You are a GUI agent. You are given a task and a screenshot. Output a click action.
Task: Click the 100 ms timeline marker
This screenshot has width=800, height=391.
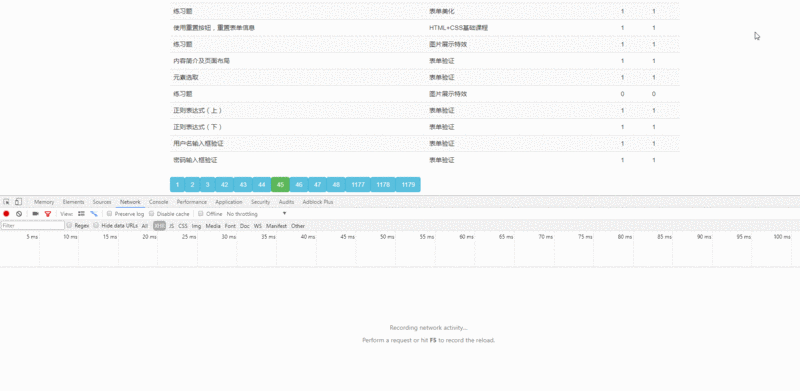782,237
